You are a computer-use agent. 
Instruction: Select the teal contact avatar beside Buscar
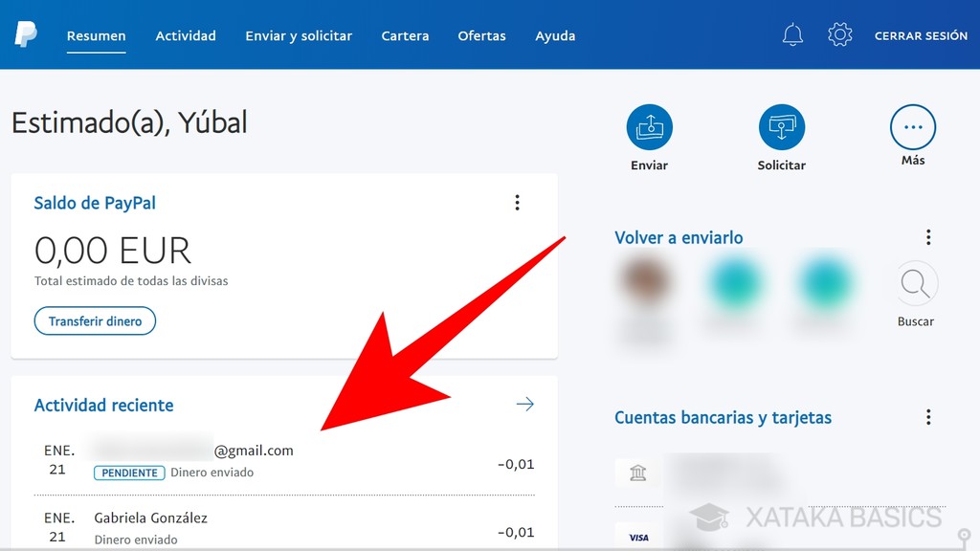point(825,283)
